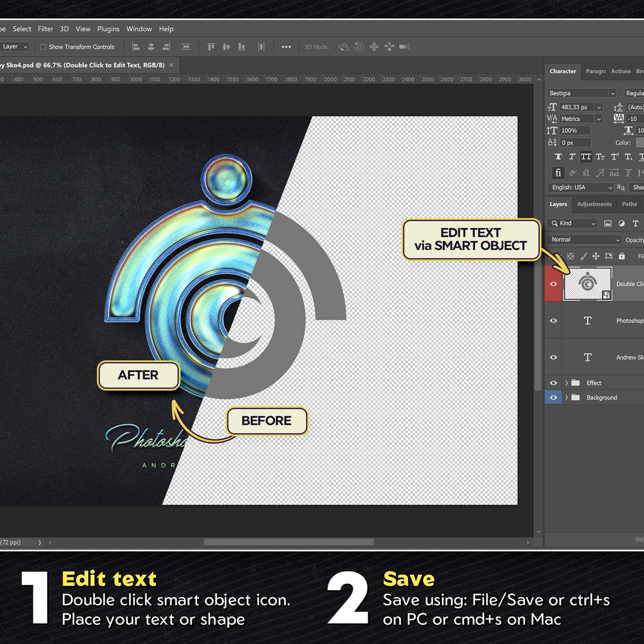Select the 3D roll camera tool
644x644 pixels.
pos(359,47)
